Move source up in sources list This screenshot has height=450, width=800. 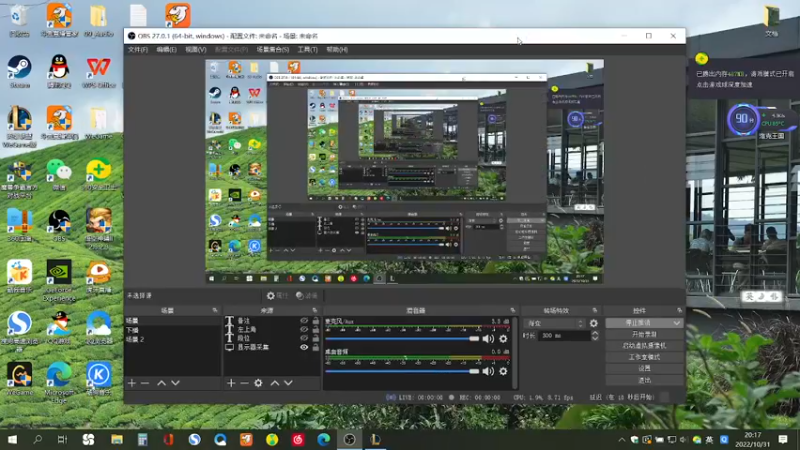click(275, 383)
